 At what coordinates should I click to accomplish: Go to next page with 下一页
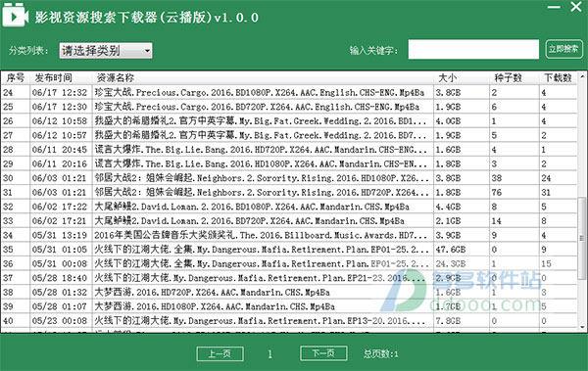click(x=323, y=353)
